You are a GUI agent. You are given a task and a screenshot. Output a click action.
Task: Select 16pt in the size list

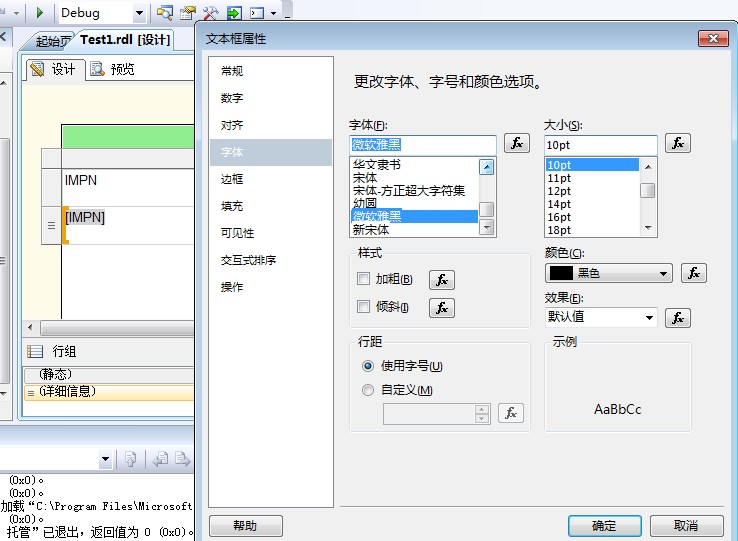click(x=592, y=217)
